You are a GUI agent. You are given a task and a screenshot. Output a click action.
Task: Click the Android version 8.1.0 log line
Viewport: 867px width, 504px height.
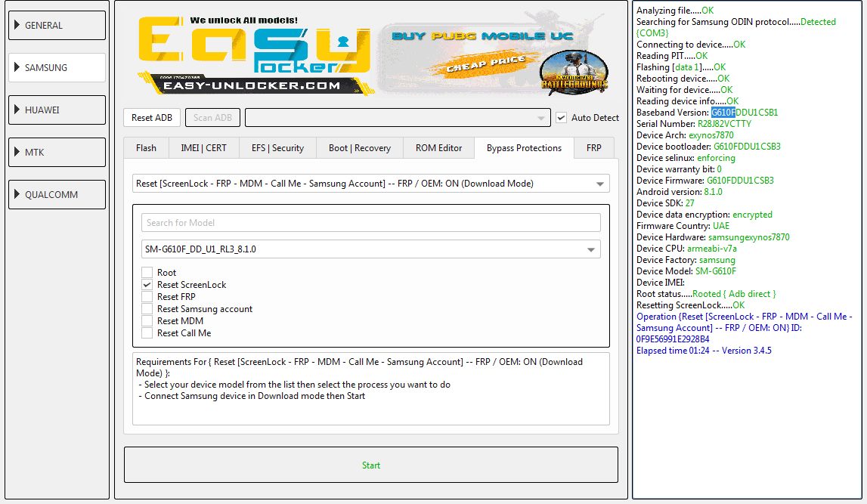tap(679, 192)
